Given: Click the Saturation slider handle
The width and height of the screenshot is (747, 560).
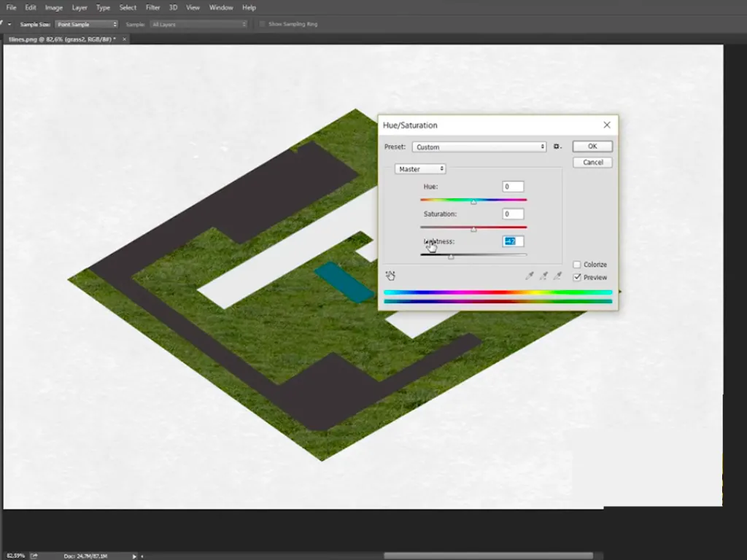Looking at the screenshot, I should 473,230.
